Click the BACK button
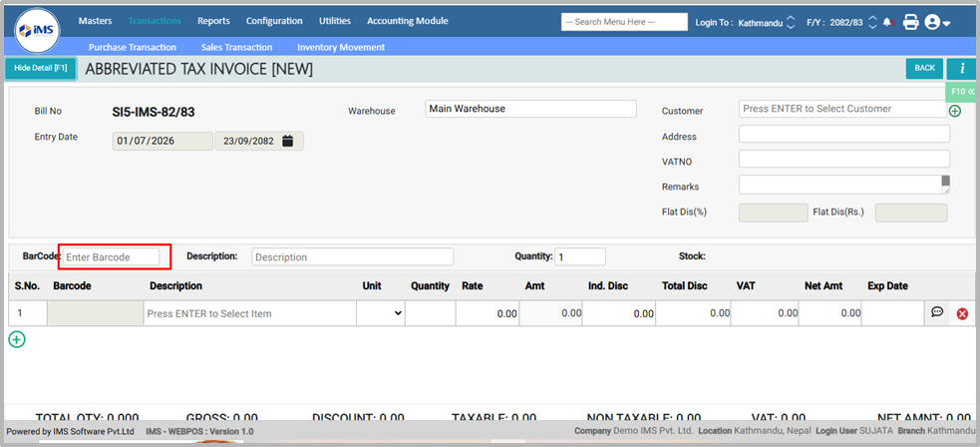The width and height of the screenshot is (980, 447). tap(924, 68)
